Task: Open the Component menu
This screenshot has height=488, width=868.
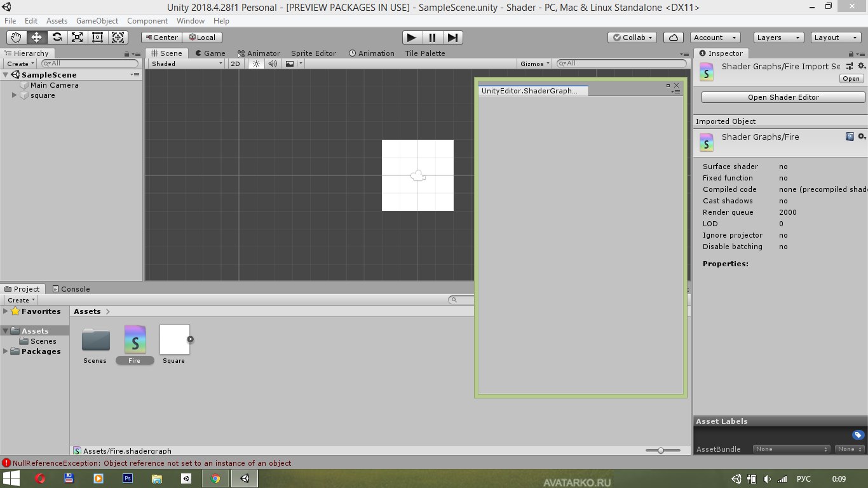Action: (147, 21)
